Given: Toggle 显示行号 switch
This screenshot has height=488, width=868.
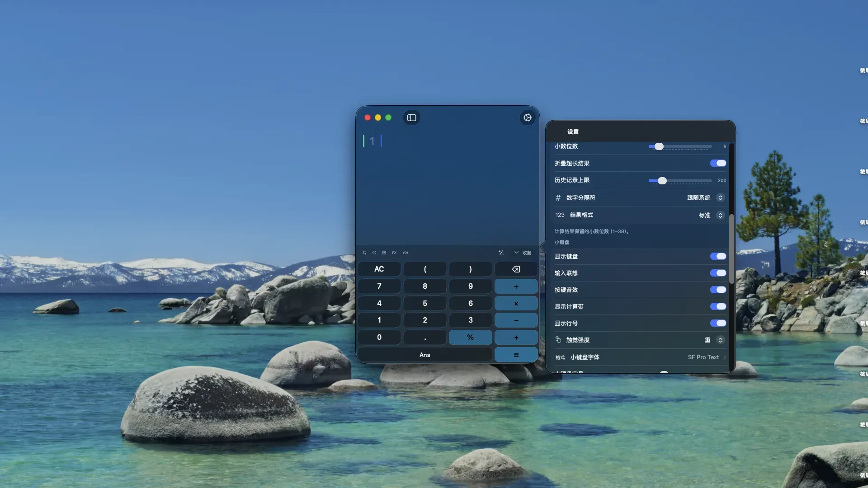Looking at the screenshot, I should point(718,323).
